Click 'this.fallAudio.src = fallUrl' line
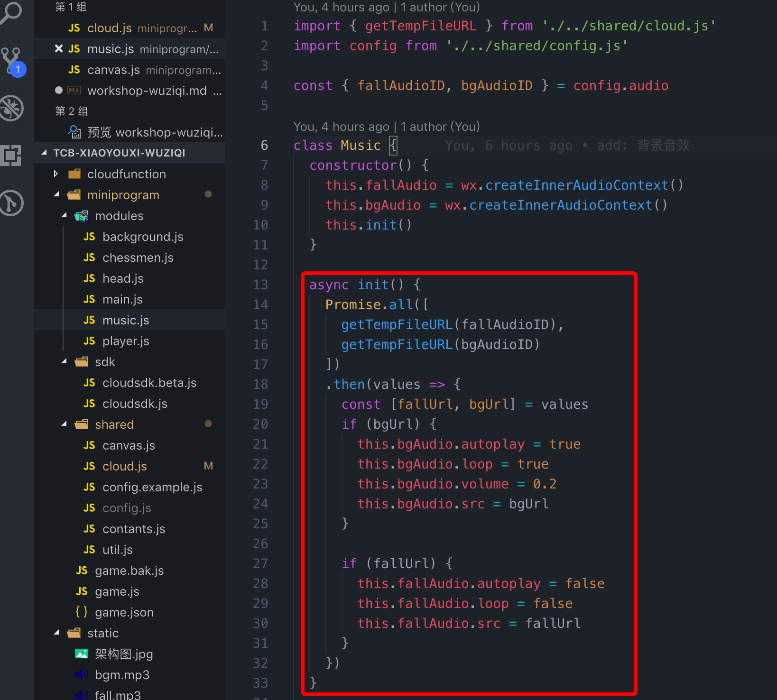The image size is (777, 700). 469,623
